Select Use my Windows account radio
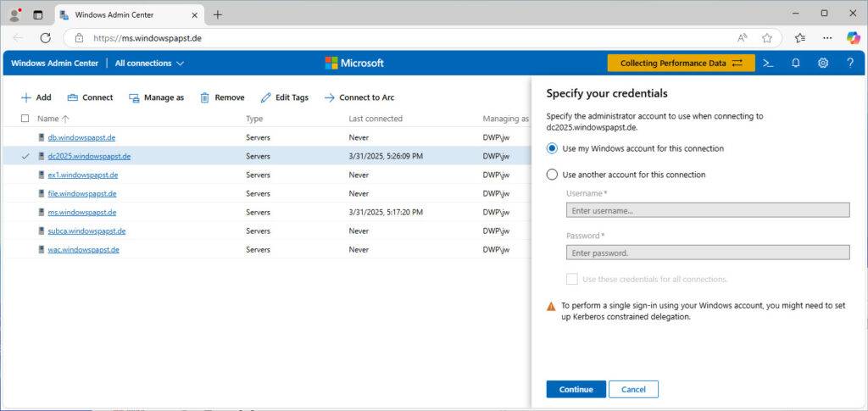This screenshot has width=868, height=411. tap(551, 148)
